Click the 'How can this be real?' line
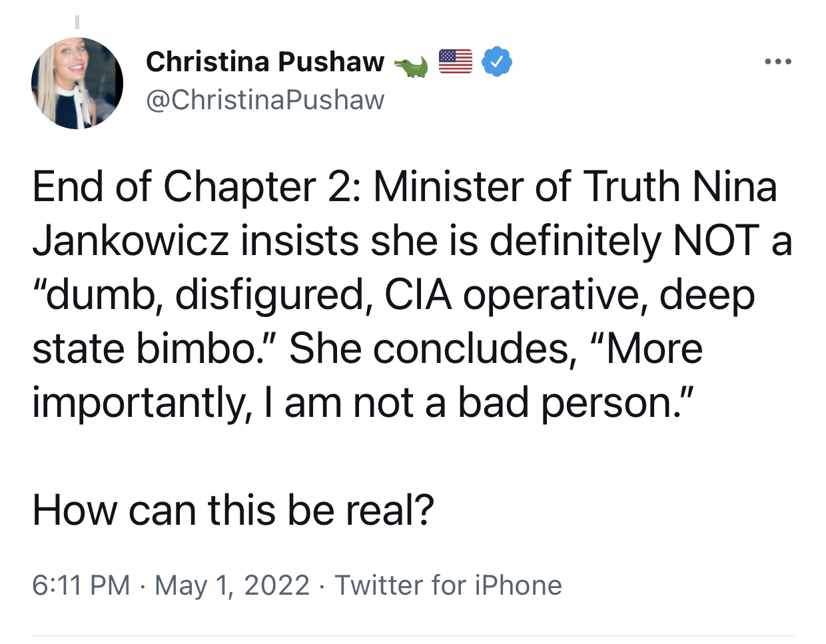 pos(233,510)
